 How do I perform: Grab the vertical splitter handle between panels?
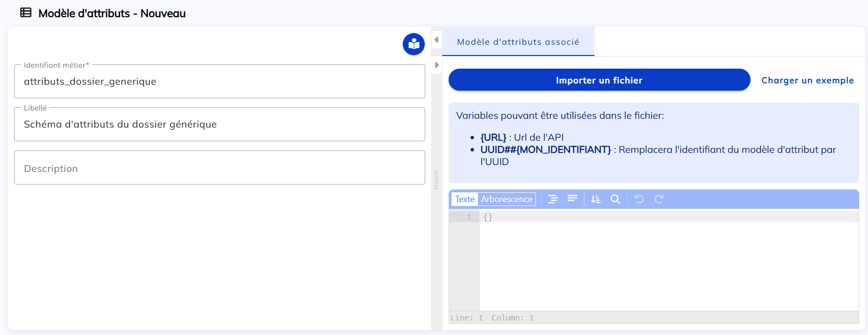[x=436, y=180]
